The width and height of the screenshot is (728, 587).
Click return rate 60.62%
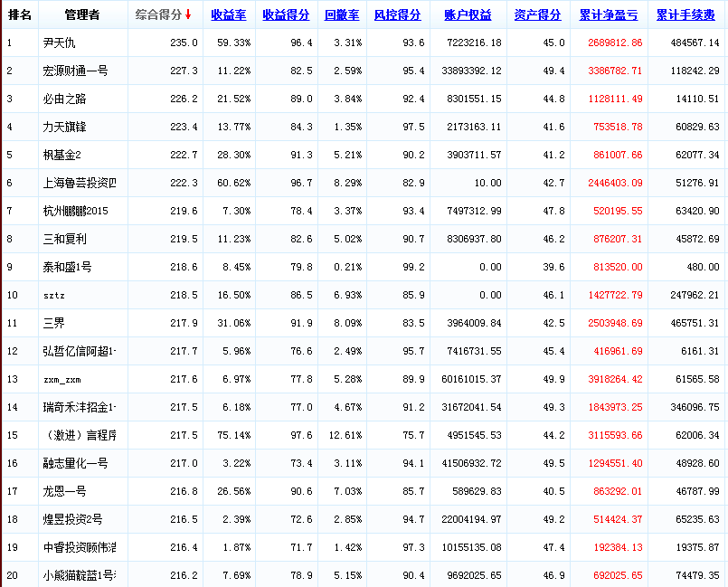tap(234, 183)
